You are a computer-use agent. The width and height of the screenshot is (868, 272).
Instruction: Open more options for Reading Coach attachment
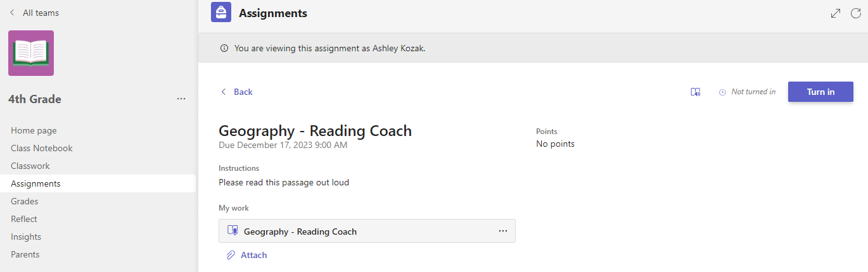(x=503, y=231)
